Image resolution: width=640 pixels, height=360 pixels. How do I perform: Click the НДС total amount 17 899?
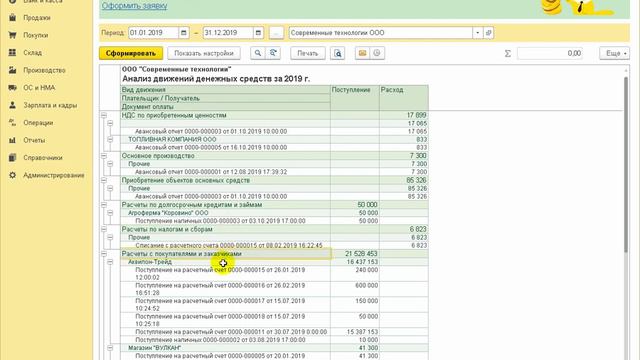416,116
